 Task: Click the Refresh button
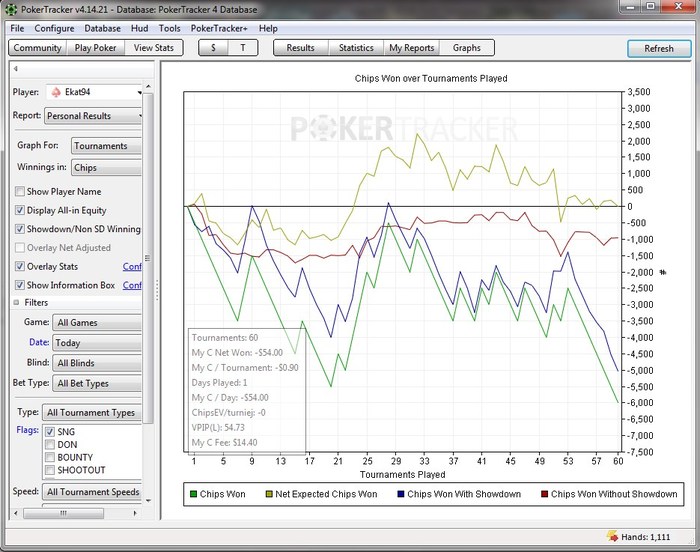659,48
